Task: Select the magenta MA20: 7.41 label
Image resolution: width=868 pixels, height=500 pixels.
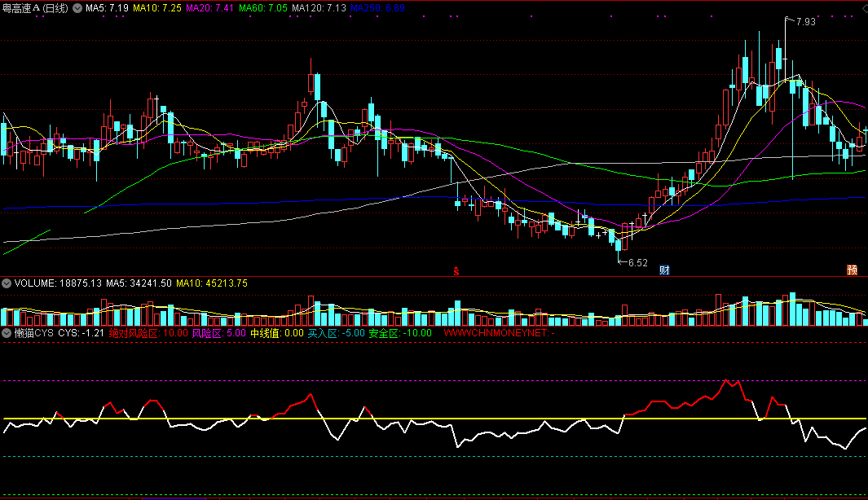Action: point(209,8)
